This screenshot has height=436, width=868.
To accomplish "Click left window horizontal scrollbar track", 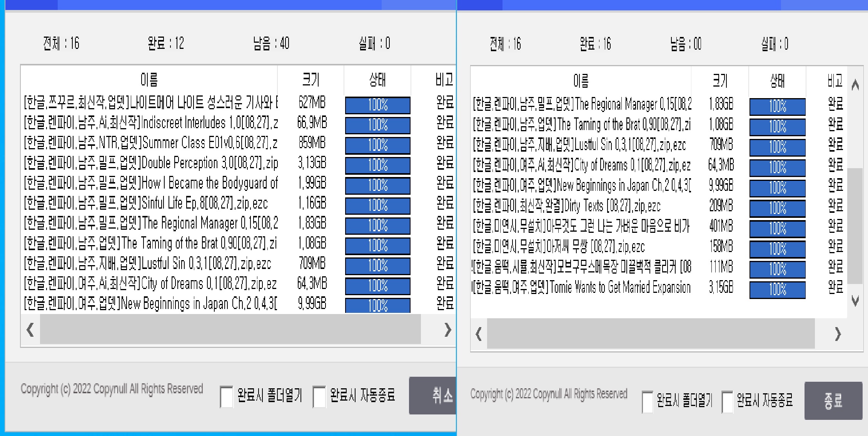I will click(230, 330).
